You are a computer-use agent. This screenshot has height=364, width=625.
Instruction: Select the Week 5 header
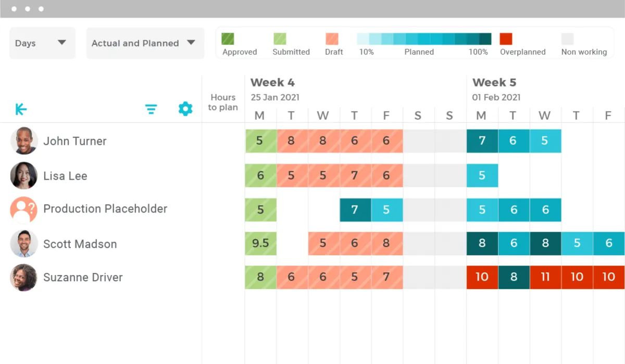[494, 82]
